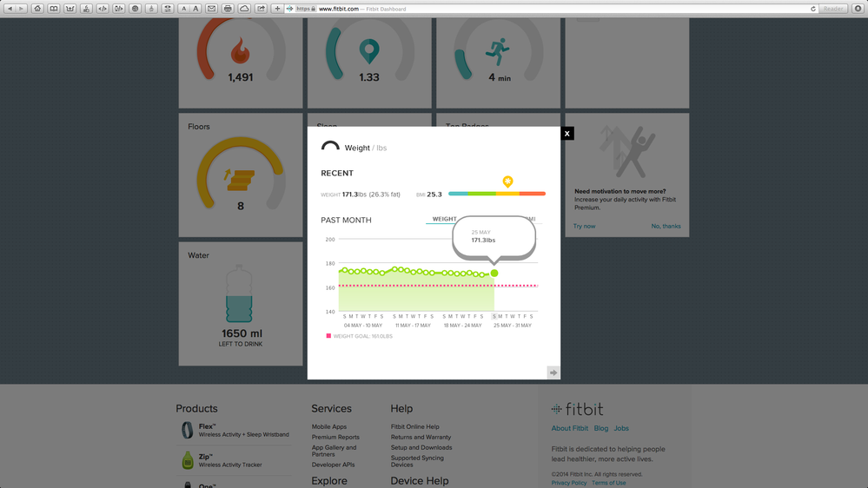
Task: Click the pink Weight Goal legend square
Action: [328, 336]
